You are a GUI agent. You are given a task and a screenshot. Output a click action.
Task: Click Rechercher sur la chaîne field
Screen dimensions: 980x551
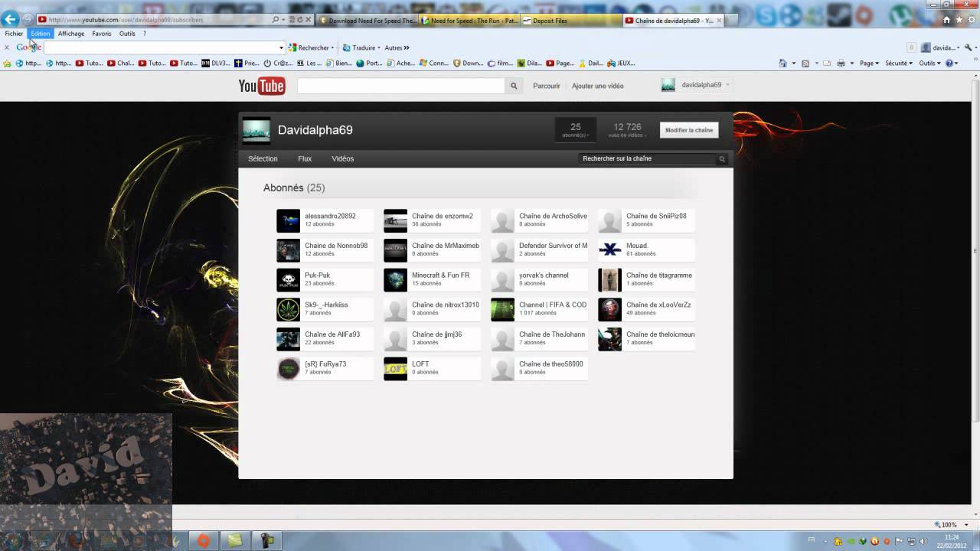coord(646,159)
